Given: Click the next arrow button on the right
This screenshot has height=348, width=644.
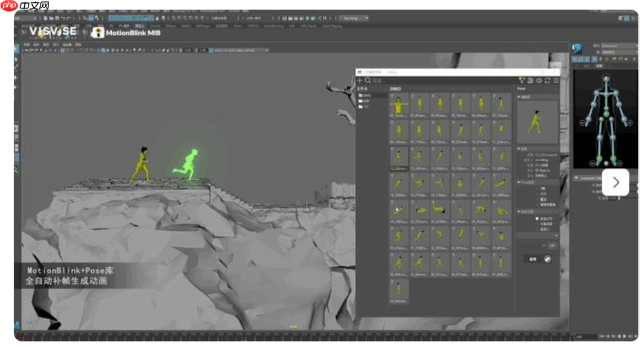Looking at the screenshot, I should (616, 182).
